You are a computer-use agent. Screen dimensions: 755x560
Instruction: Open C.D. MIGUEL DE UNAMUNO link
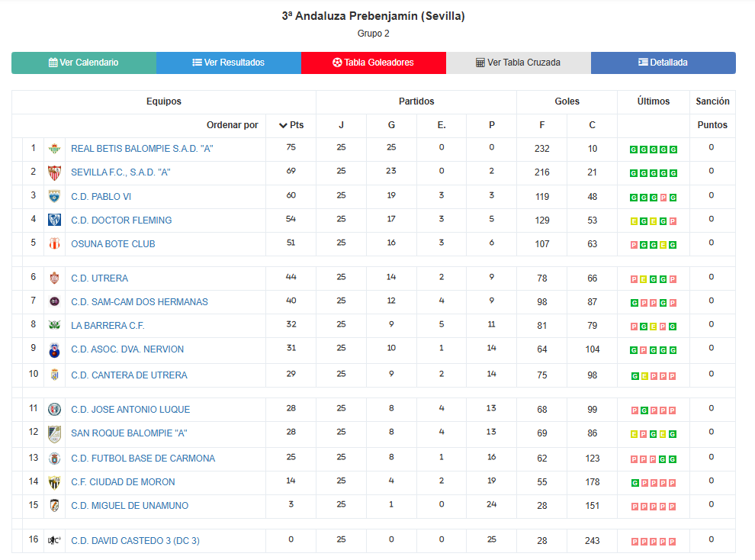tap(130, 506)
